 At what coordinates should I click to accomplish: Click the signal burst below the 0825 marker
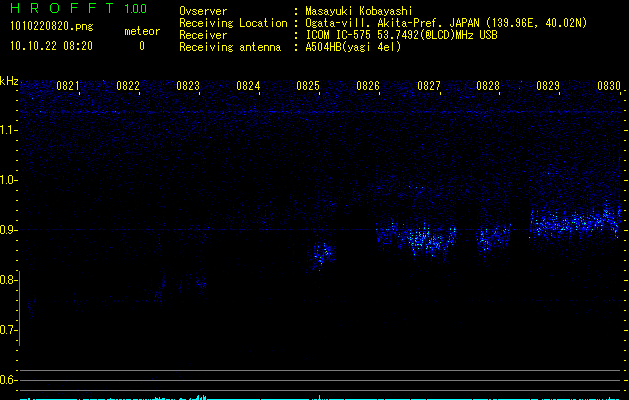[322, 255]
